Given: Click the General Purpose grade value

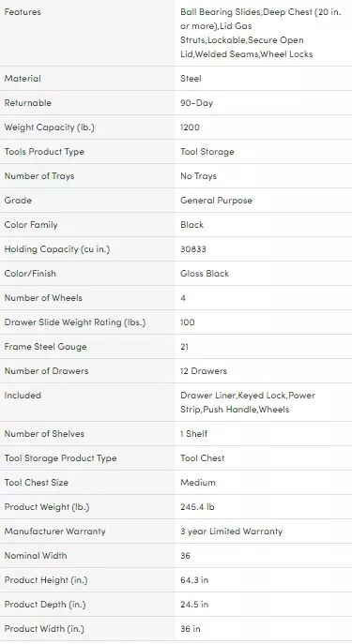Looking at the screenshot, I should tap(216, 201).
